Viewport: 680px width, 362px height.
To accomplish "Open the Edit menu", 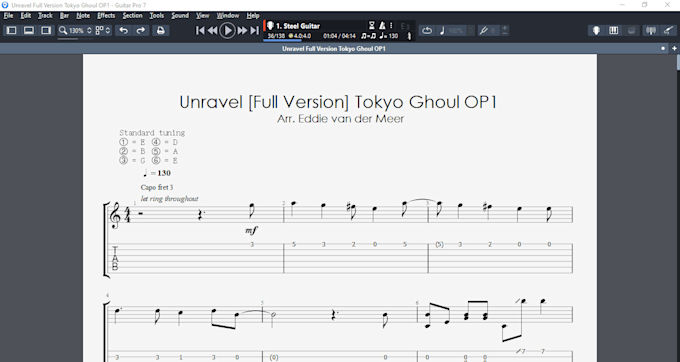I will coord(26,16).
